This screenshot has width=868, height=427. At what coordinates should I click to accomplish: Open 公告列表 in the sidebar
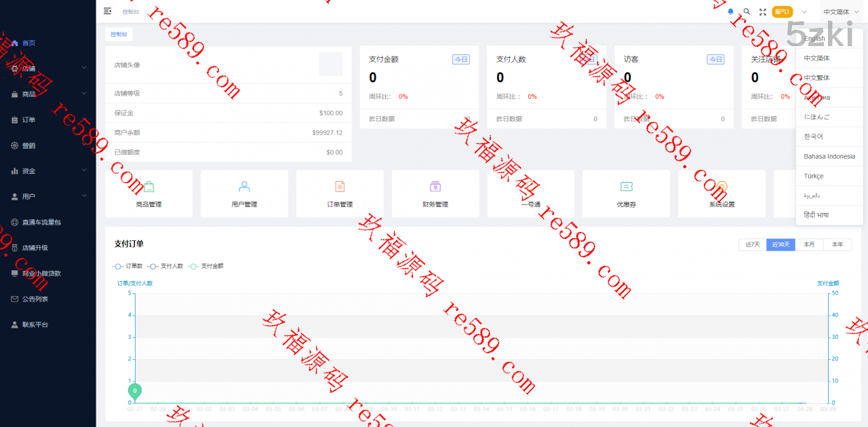[47, 299]
